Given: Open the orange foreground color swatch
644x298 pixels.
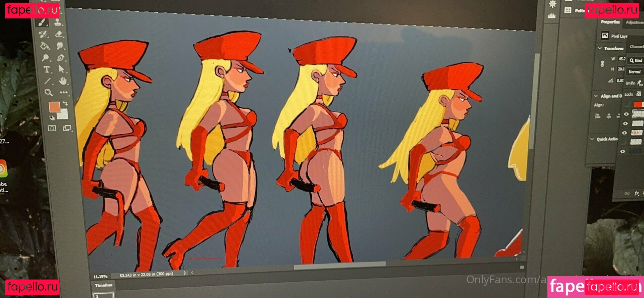Looking at the screenshot, I should (x=54, y=107).
